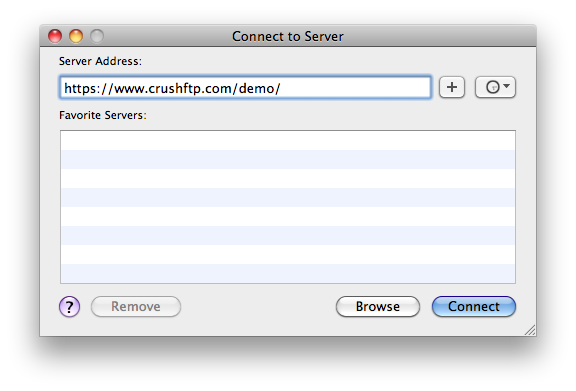Select the second row in Favorite Servers list
This screenshot has width=576, height=391.
288,159
